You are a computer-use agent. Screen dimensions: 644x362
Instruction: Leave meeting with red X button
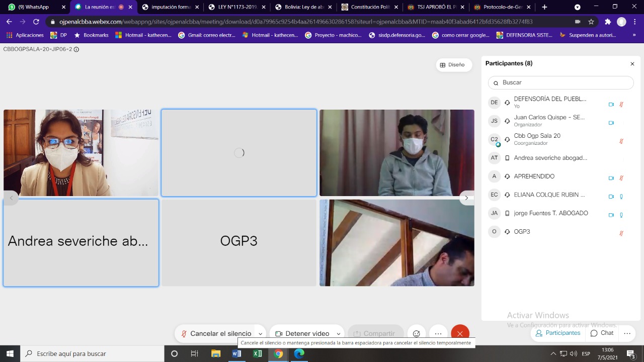point(460,333)
